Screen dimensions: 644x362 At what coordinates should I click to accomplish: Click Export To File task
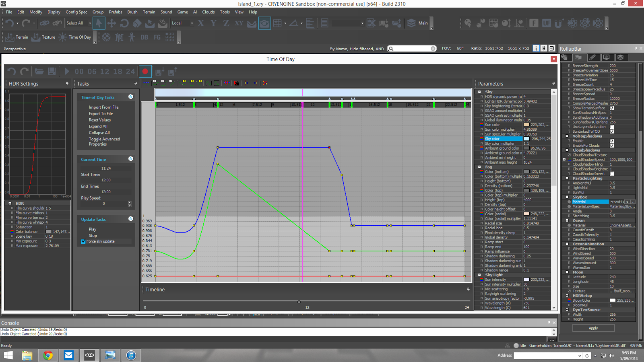click(x=101, y=114)
